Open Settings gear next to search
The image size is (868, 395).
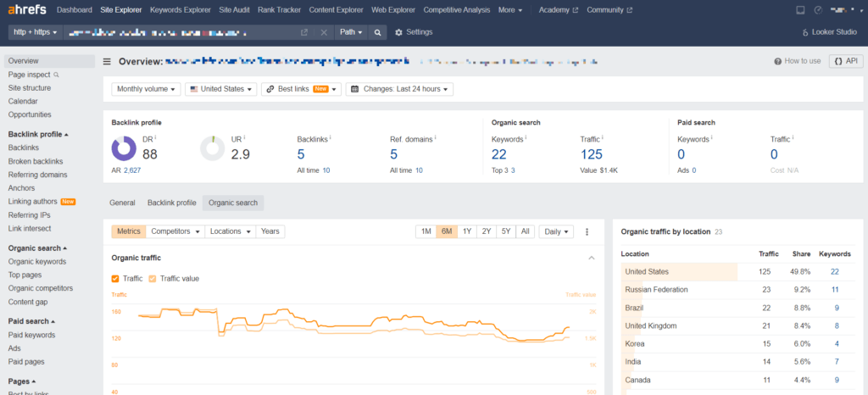point(414,32)
